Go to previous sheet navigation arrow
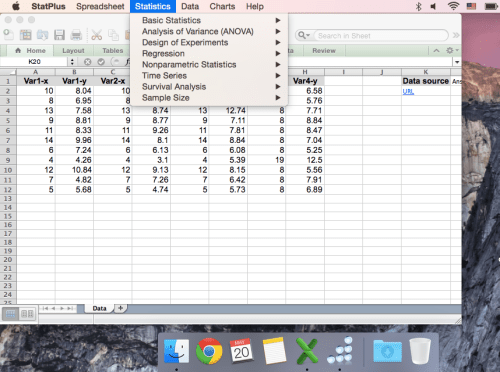The width and height of the screenshot is (500, 372). [53, 308]
